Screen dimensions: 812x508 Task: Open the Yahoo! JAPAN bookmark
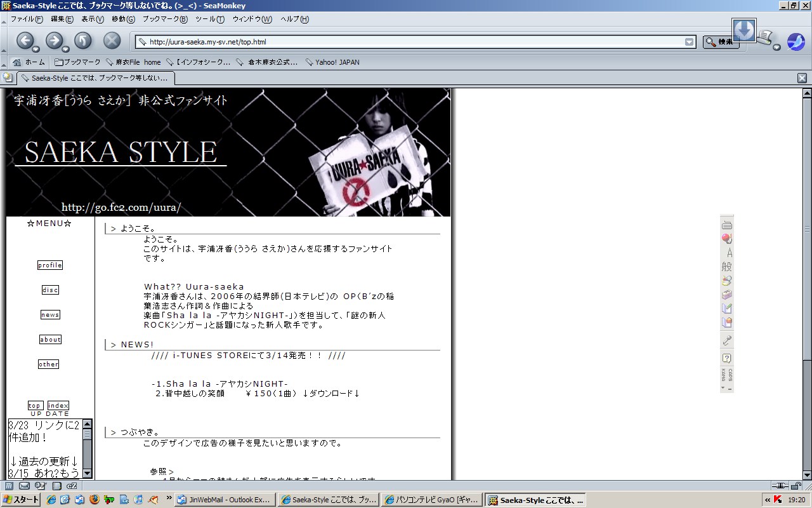332,62
